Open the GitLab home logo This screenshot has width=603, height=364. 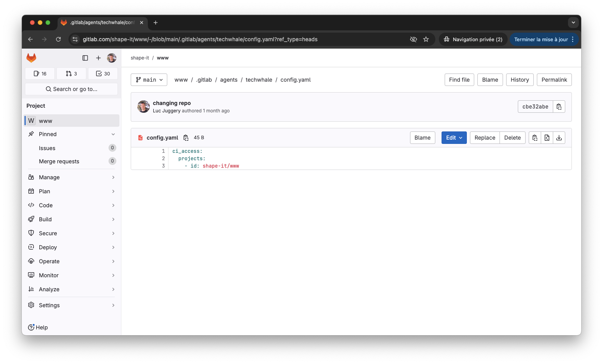[31, 58]
